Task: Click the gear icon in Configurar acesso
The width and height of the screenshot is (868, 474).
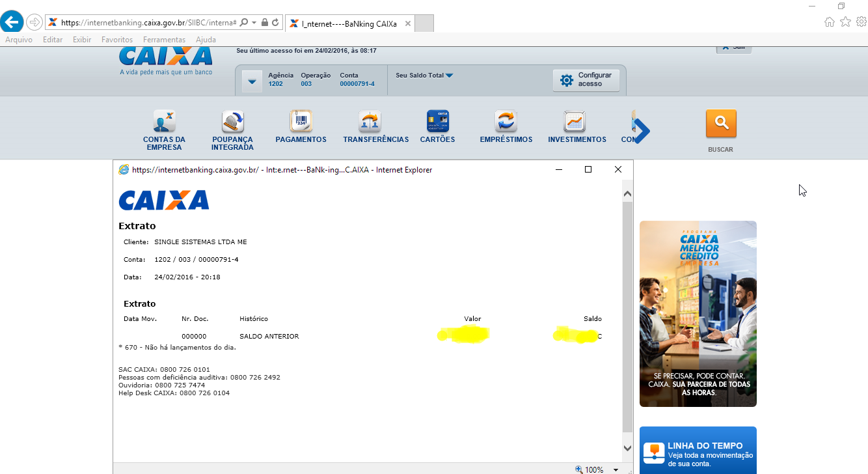Action: [567, 80]
